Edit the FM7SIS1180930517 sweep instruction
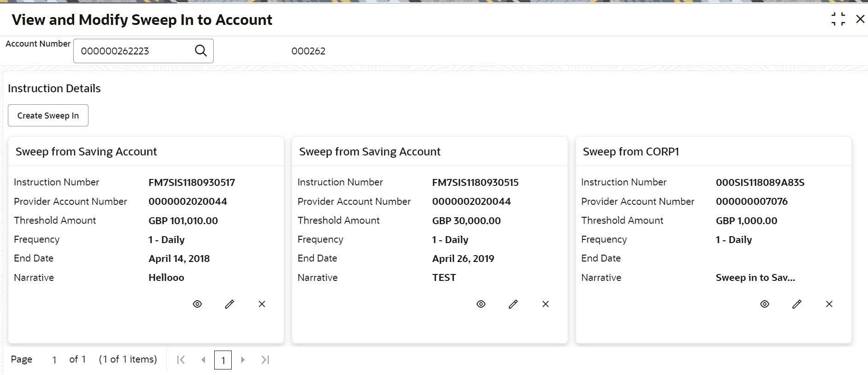 point(229,304)
